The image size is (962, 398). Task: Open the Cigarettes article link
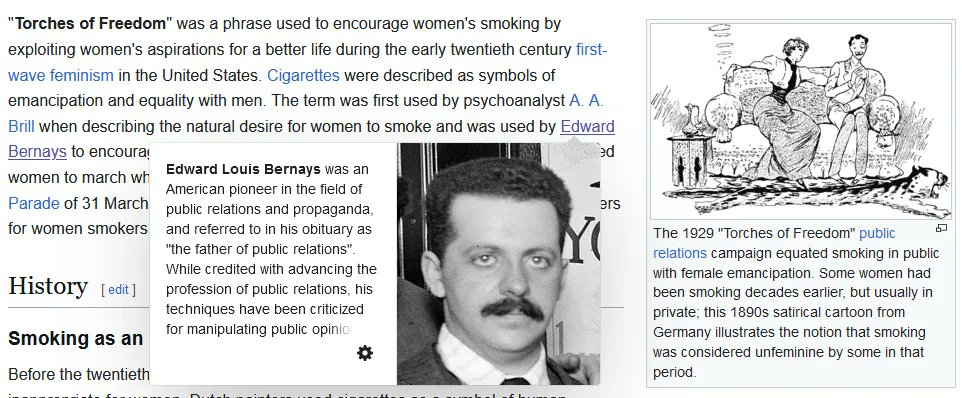coord(303,75)
